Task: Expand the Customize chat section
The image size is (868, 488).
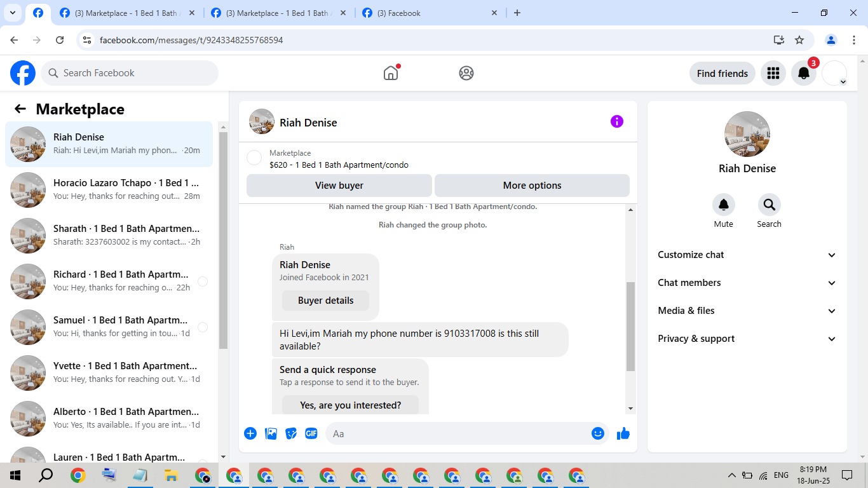Action: pyautogui.click(x=747, y=255)
